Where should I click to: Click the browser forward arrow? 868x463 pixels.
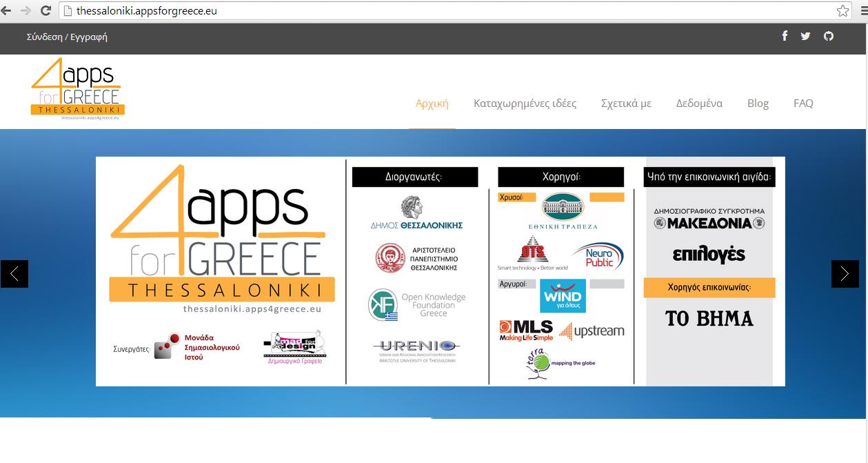click(26, 10)
